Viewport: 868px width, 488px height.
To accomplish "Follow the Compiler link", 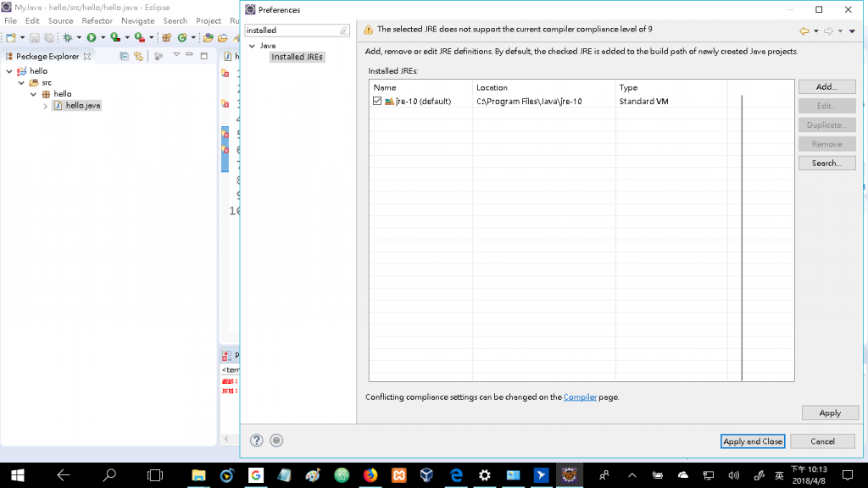I will click(580, 396).
